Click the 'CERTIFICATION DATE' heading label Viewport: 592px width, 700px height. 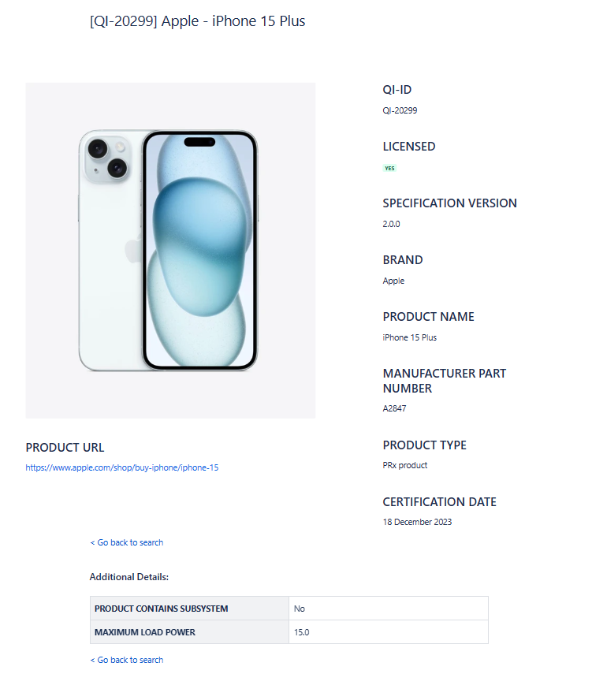pyautogui.click(x=439, y=501)
